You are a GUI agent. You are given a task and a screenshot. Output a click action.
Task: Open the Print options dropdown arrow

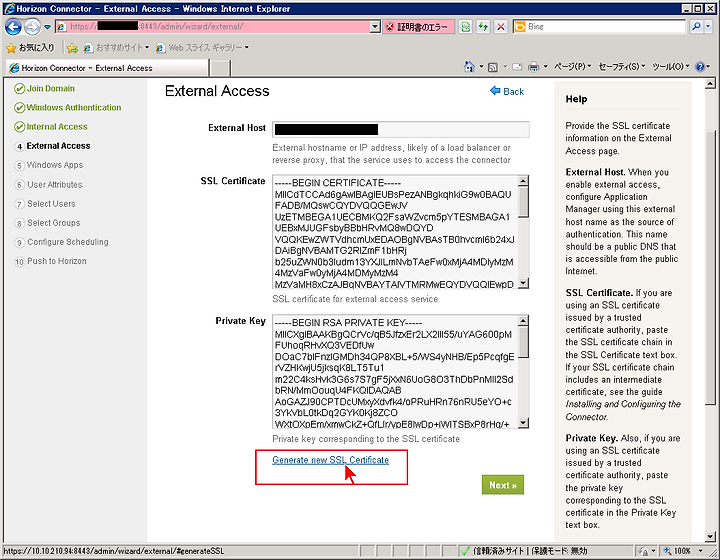[x=545, y=67]
